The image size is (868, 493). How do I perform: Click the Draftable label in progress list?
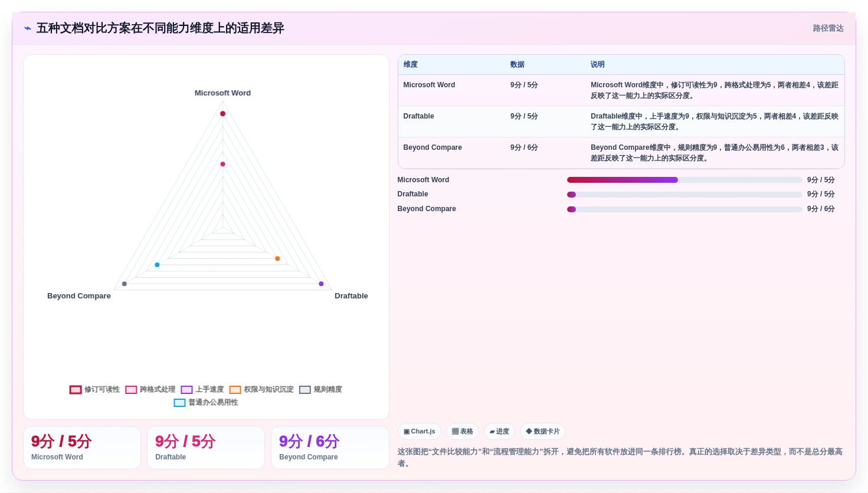(412, 194)
